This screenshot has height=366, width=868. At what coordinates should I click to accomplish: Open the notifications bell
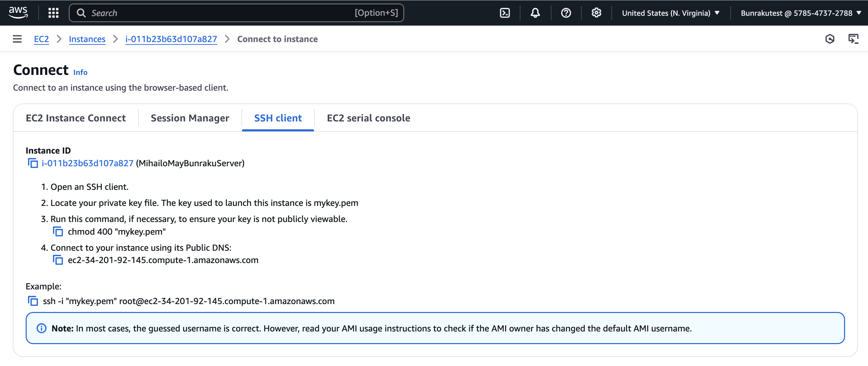pos(535,13)
